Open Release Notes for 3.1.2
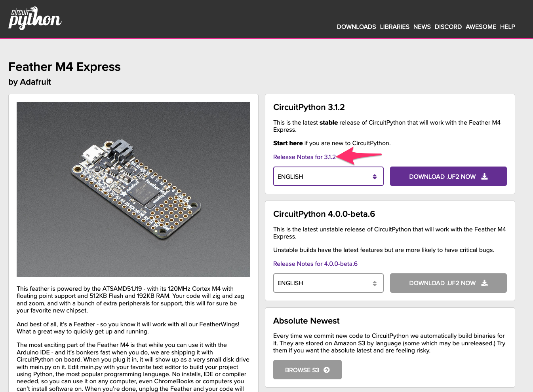This screenshot has width=533, height=392. tap(305, 157)
